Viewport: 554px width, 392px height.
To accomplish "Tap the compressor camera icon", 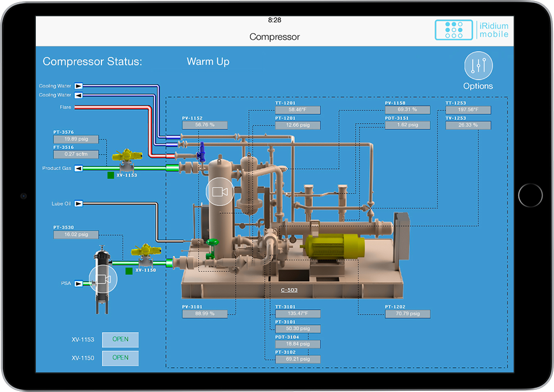I will [220, 192].
